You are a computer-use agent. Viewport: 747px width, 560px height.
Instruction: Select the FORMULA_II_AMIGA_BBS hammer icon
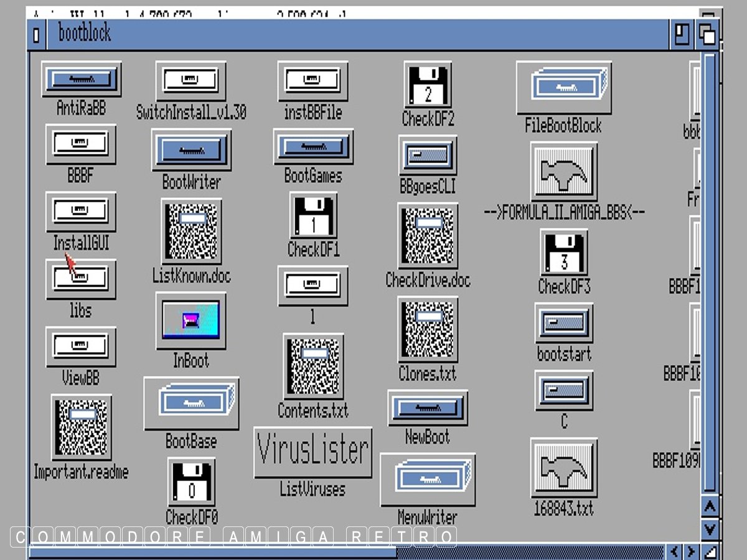click(x=563, y=172)
